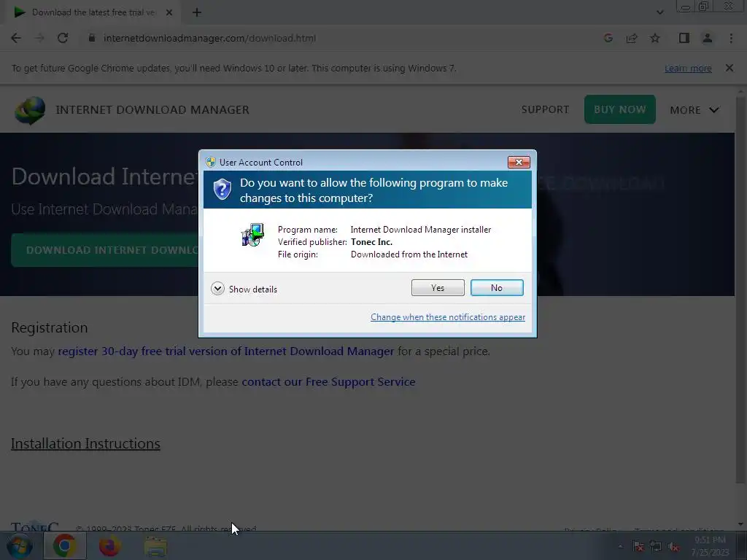Click the site lock icon in address bar

tap(92, 38)
